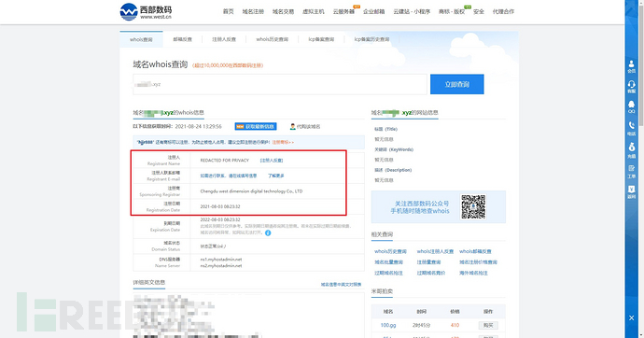Screen dimensions: 644x338
Task: Open 云服务器 in the top navigation
Action: click(343, 11)
